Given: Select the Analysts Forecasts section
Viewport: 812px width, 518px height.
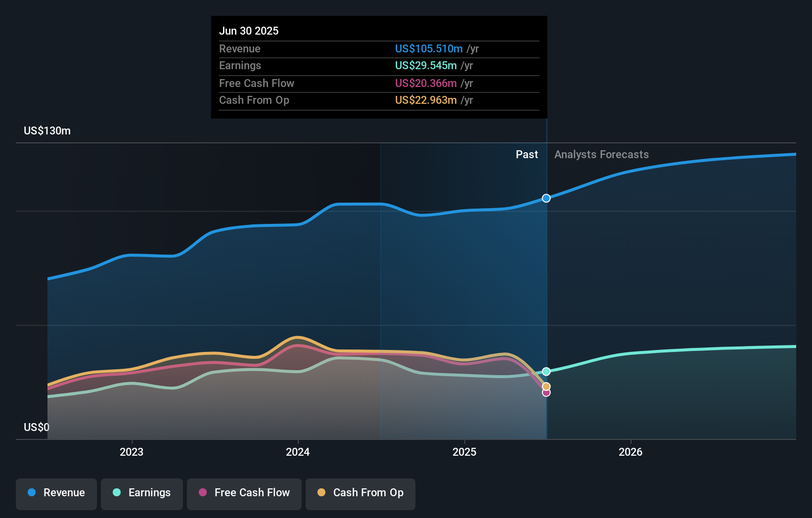Looking at the screenshot, I should click(602, 155).
